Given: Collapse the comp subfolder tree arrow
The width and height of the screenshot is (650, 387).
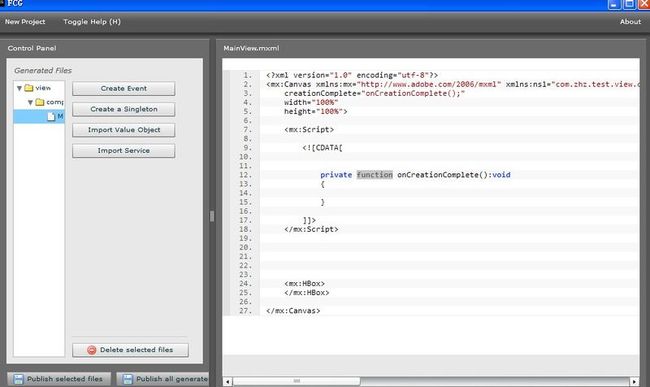Looking at the screenshot, I should 30,102.
